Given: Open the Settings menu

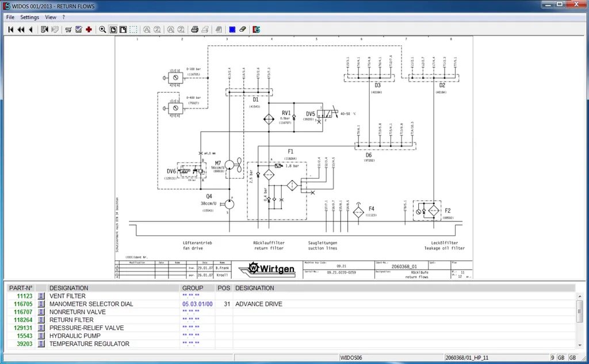Looking at the screenshot, I should 30,17.
